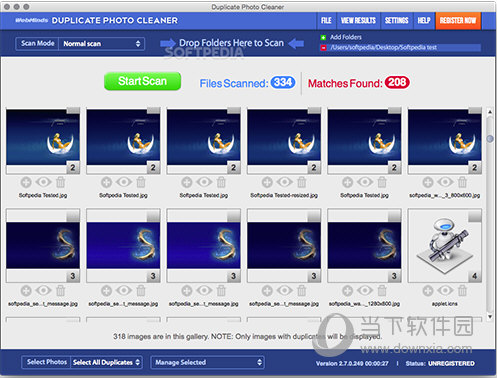Screen dimensions: 497x378
Task: Tick the checkbox on the 800x600.jpg thumbnail
Action: pyautogui.click(x=475, y=111)
